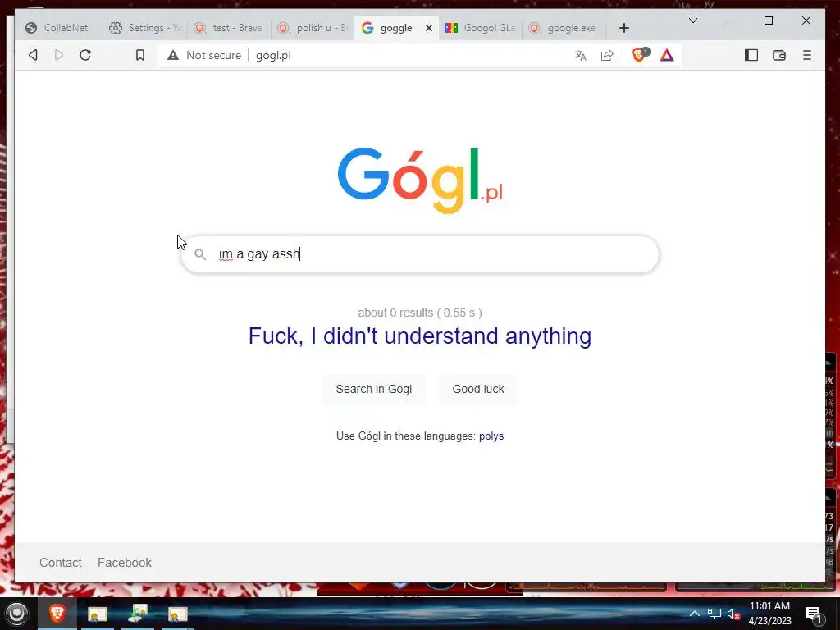
Task: Minimize the Brave window
Action: [x=731, y=21]
